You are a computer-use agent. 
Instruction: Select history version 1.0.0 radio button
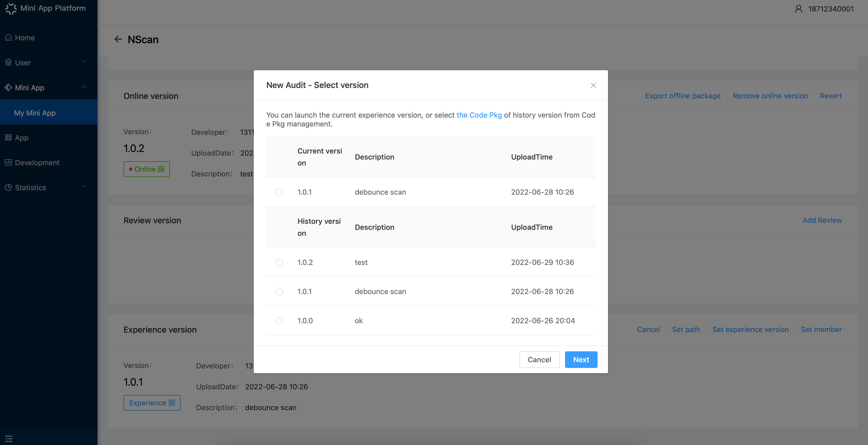tap(279, 320)
